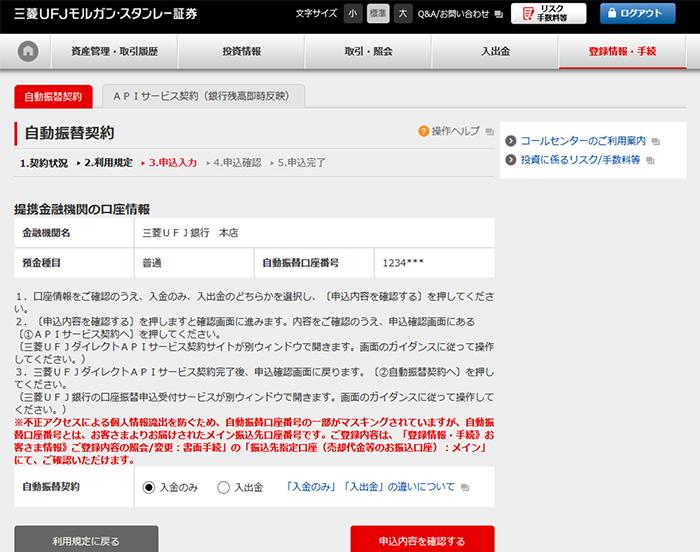Click the blue arrow icon beside コールセンターのご利用案内
700x552 pixels.
coord(510,141)
